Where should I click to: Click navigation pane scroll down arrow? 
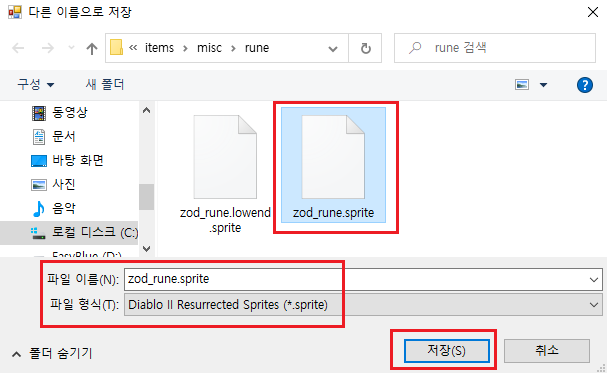tap(146, 248)
